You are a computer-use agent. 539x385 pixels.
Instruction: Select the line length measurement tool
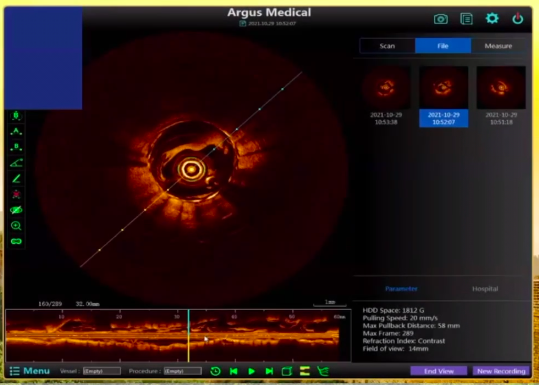[x=16, y=179]
